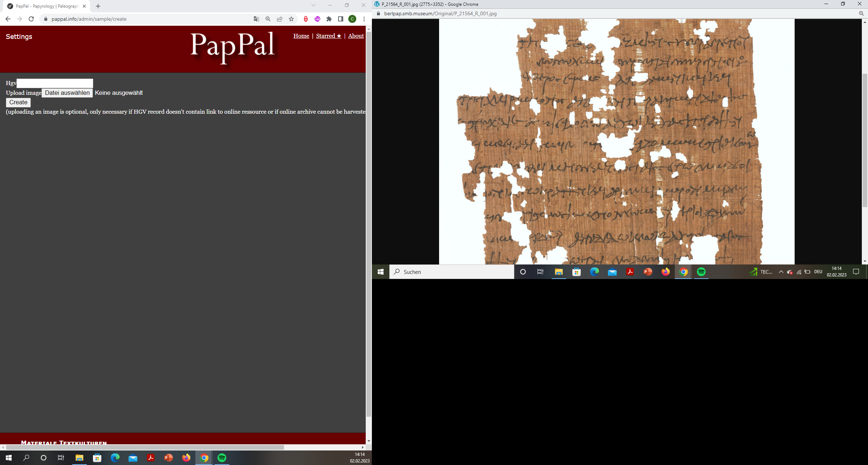Open tab search dropdown chevron
The width and height of the screenshot is (868, 465).
coord(313,5)
